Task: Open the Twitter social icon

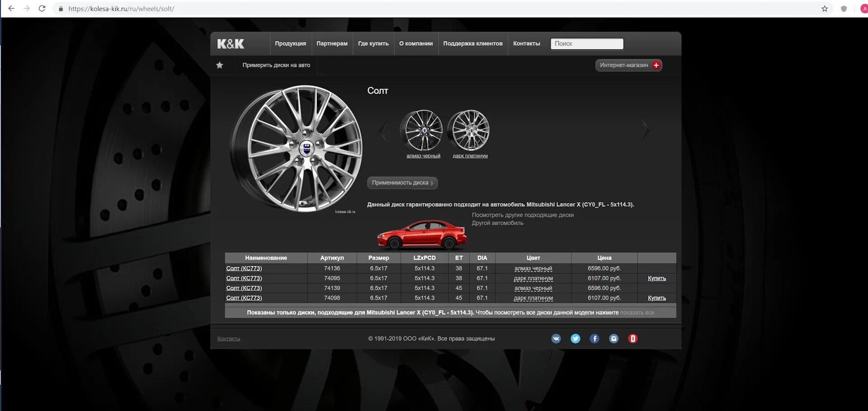Action: click(x=576, y=339)
